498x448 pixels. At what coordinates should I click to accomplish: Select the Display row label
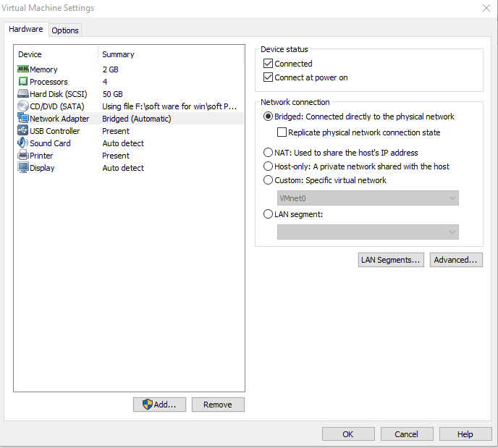[x=42, y=168]
